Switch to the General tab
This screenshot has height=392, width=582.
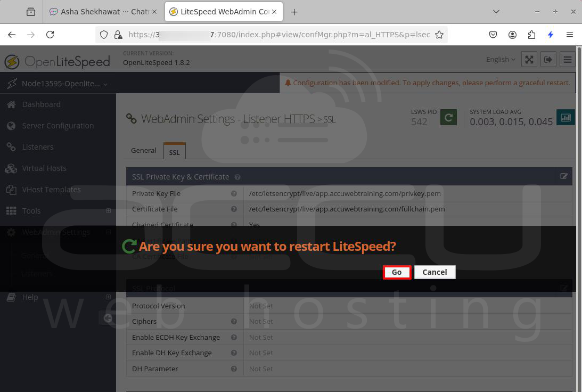click(x=144, y=150)
